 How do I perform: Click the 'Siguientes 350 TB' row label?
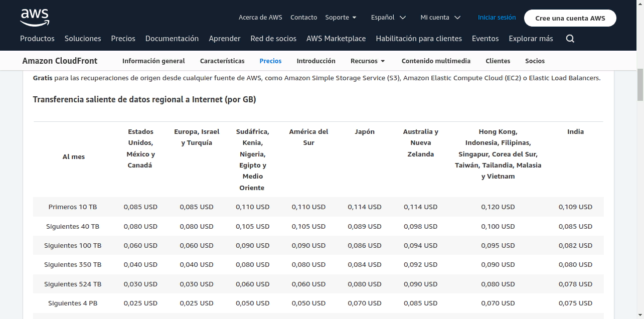[73, 264]
